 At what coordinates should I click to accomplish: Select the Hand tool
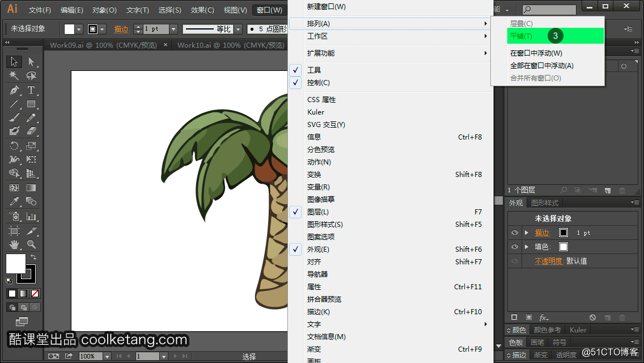[14, 244]
